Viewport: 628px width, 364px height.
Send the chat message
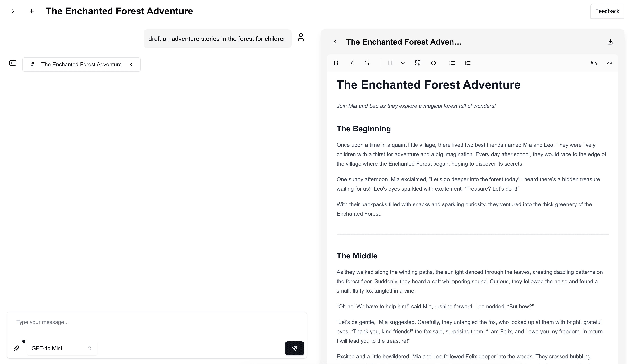[294, 348]
